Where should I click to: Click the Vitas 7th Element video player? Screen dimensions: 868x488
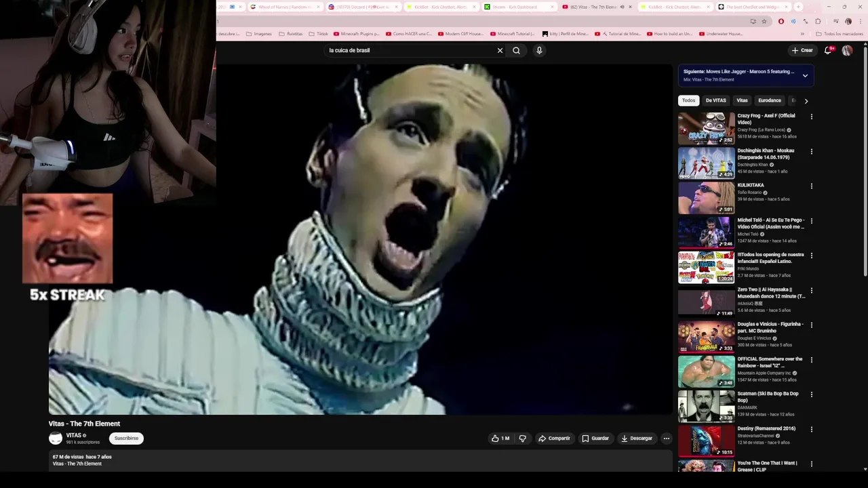(x=360, y=239)
